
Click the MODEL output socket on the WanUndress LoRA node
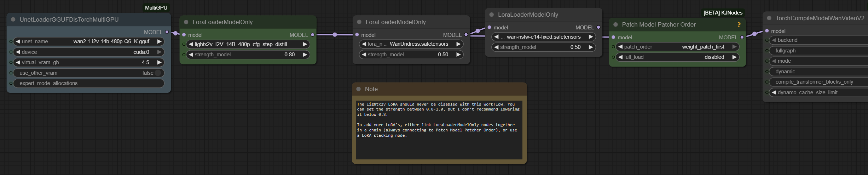466,35
